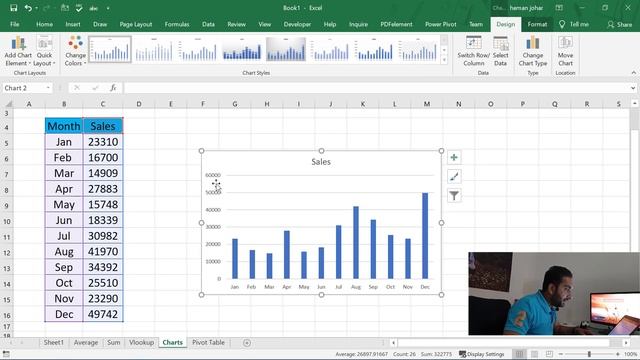Open Ribbon Display Options button
The width and height of the screenshot is (640, 360).
[559, 8]
